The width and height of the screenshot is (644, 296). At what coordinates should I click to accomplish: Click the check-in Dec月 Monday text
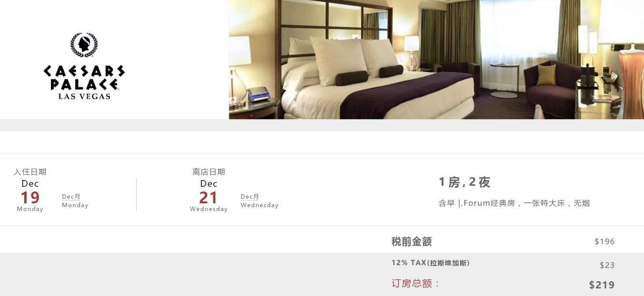point(75,201)
